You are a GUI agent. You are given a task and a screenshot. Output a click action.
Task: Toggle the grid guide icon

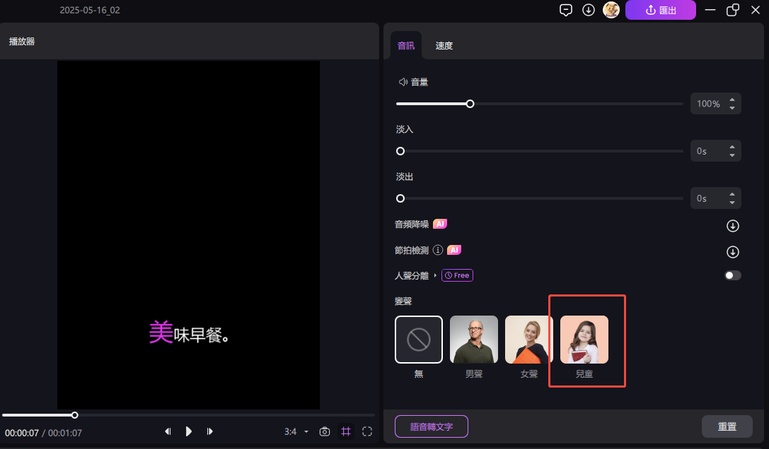coord(346,431)
